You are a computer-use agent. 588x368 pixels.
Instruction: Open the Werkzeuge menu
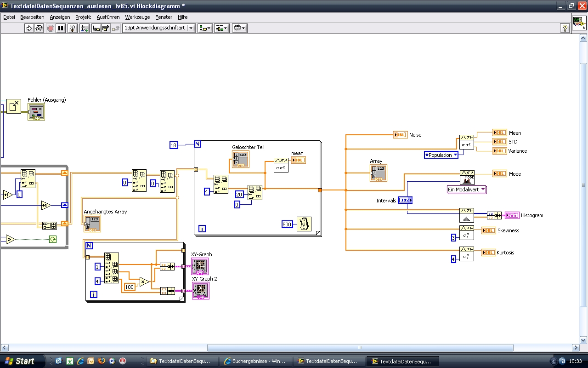pos(135,17)
